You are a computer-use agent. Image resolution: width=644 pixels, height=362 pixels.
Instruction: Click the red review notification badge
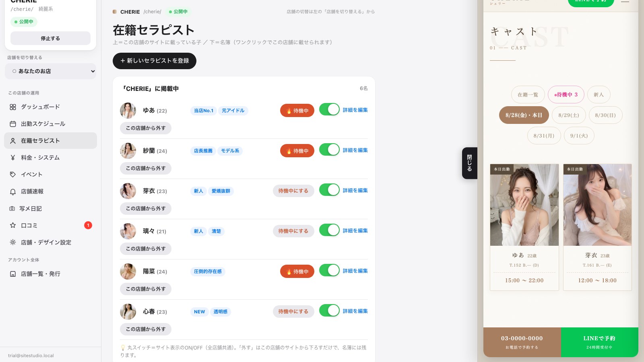point(88,225)
